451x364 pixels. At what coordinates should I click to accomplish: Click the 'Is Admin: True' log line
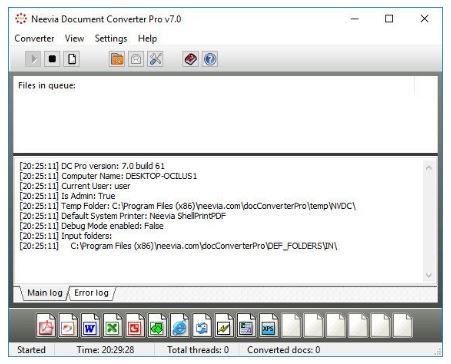click(67, 196)
